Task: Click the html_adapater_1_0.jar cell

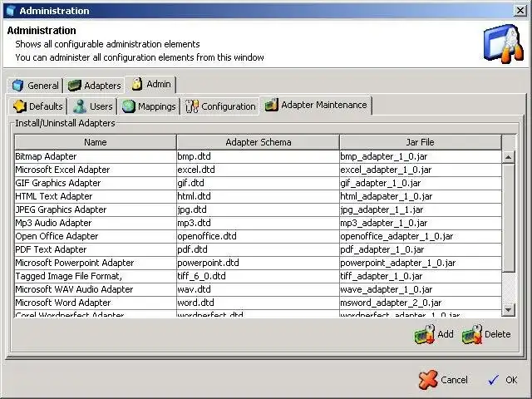Action: click(421, 196)
